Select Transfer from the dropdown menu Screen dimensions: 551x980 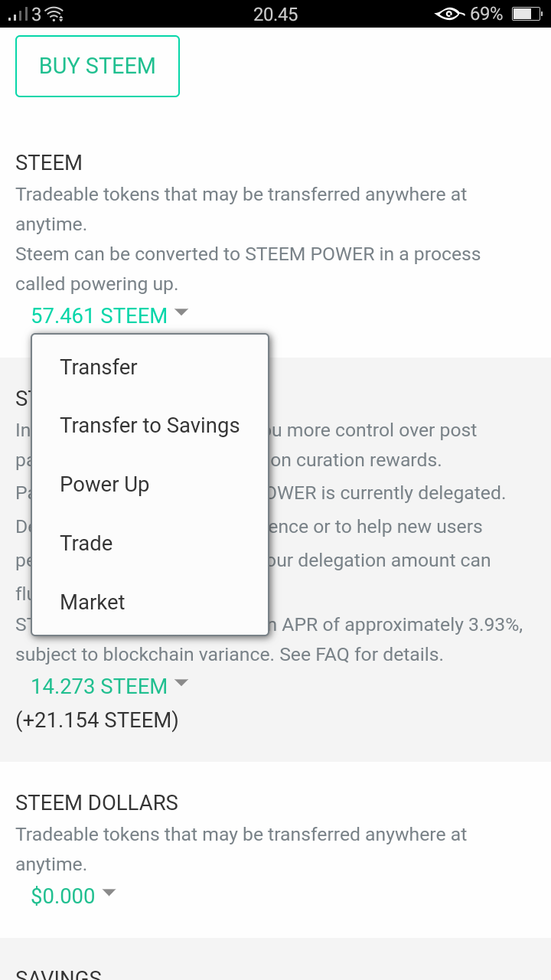[150, 367]
